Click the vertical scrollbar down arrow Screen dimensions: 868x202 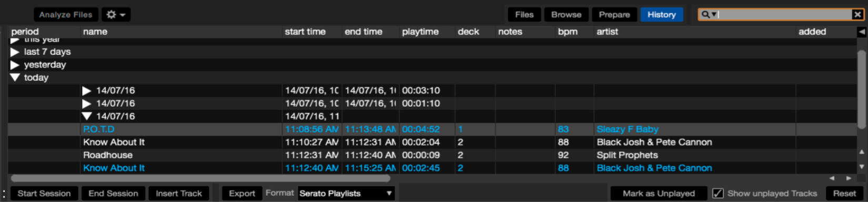pos(862,166)
